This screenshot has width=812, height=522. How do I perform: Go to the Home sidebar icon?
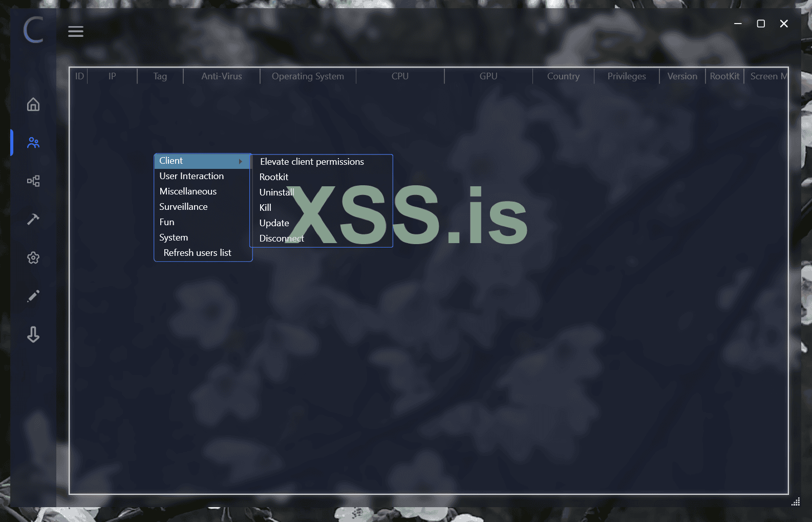pyautogui.click(x=33, y=104)
